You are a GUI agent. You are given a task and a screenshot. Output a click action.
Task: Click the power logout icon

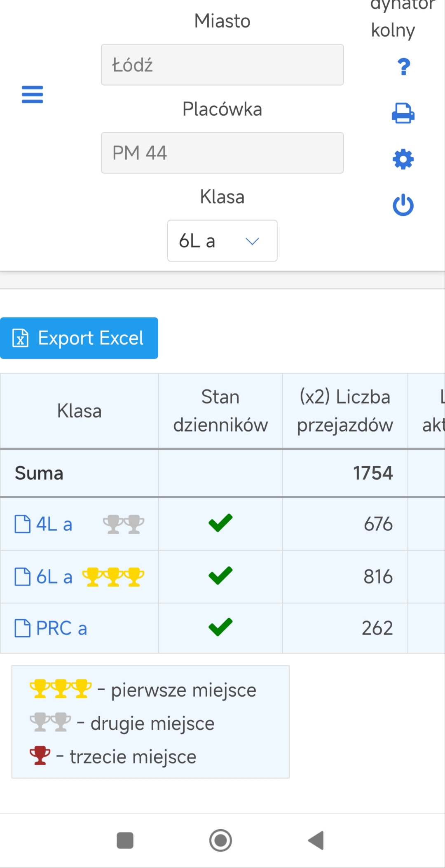(403, 205)
